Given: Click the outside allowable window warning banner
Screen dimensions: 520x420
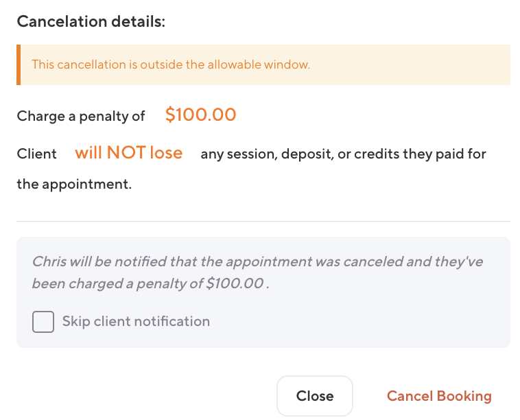Looking at the screenshot, I should click(x=263, y=65).
